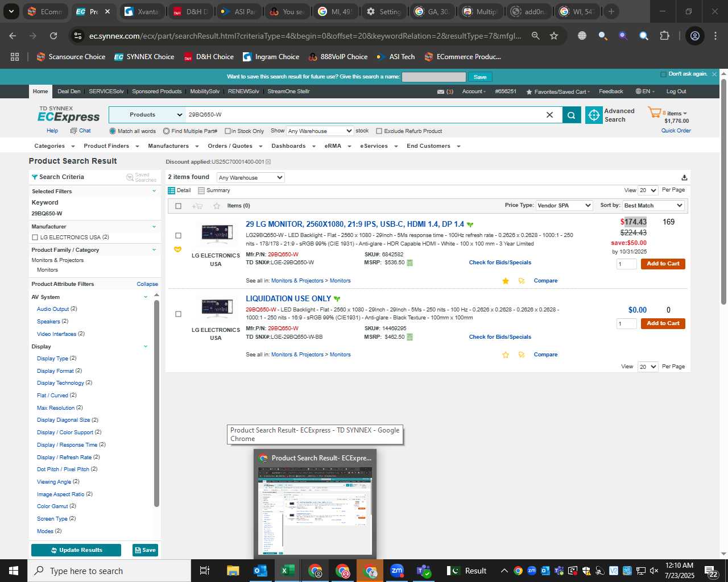Viewport: 728px width, 582px height.
Task: Save the search name with the Save button
Action: 480,77
